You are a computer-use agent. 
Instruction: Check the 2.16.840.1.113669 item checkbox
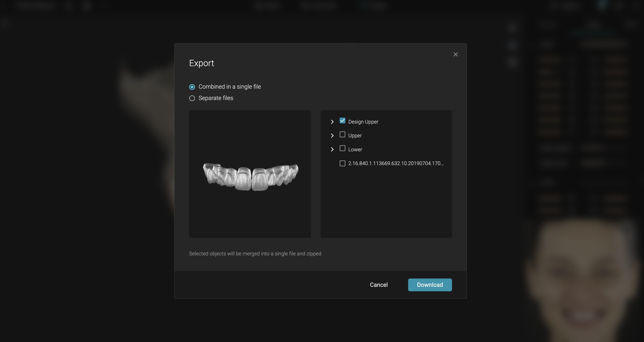point(343,163)
